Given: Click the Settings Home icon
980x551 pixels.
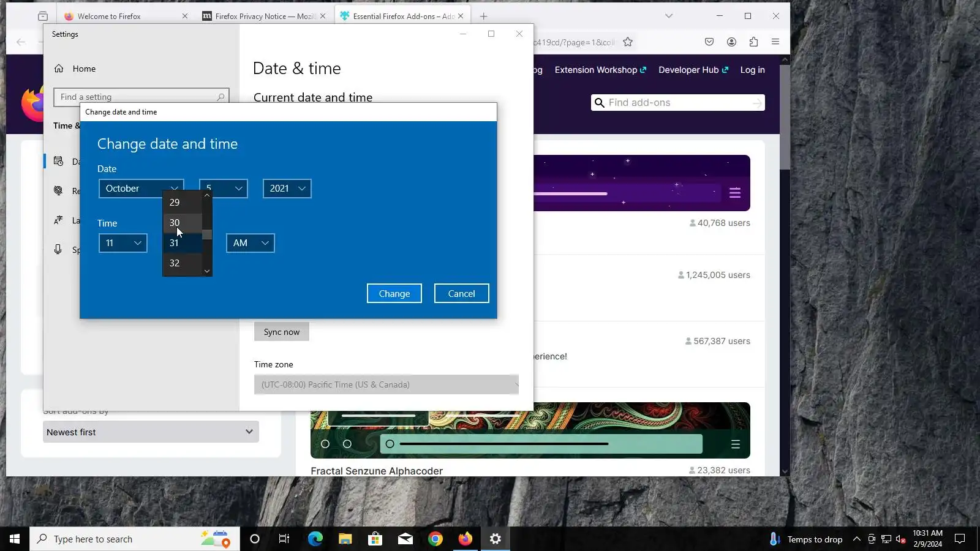Looking at the screenshot, I should point(59,69).
